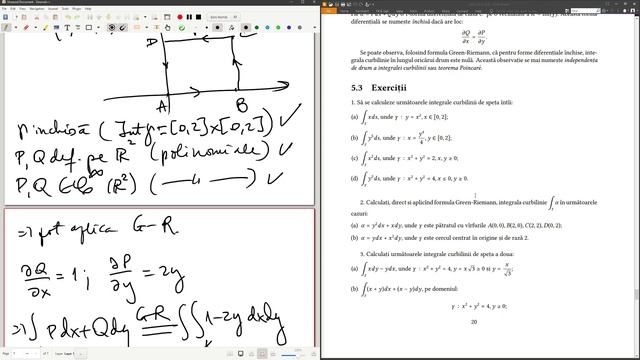Open the Home tab in PDF viewer
The image size is (640, 360).
click(x=345, y=11)
